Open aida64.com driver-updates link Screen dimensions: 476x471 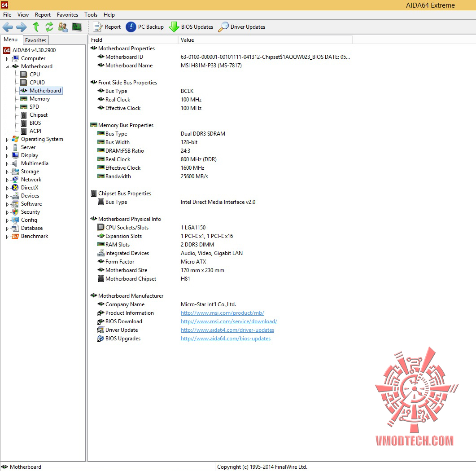point(227,330)
